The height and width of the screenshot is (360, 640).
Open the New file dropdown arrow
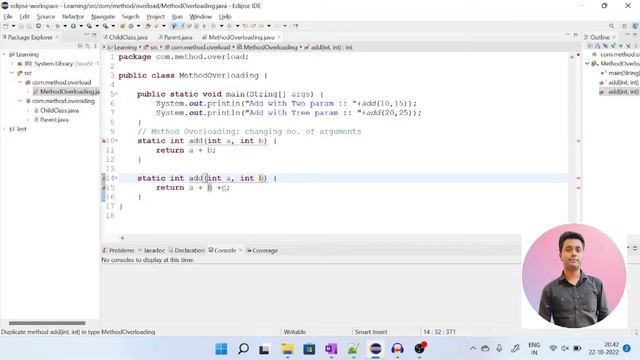(x=13, y=26)
